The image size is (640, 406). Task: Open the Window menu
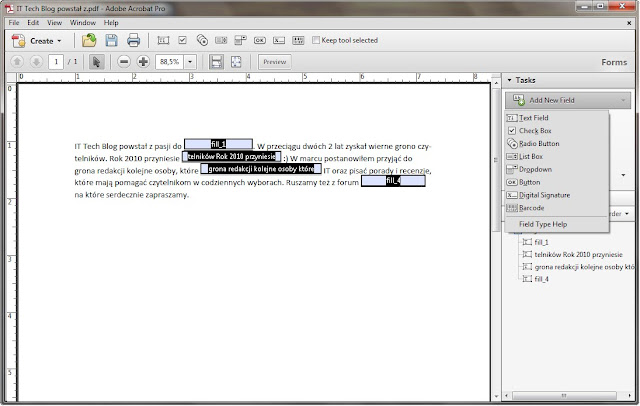83,23
